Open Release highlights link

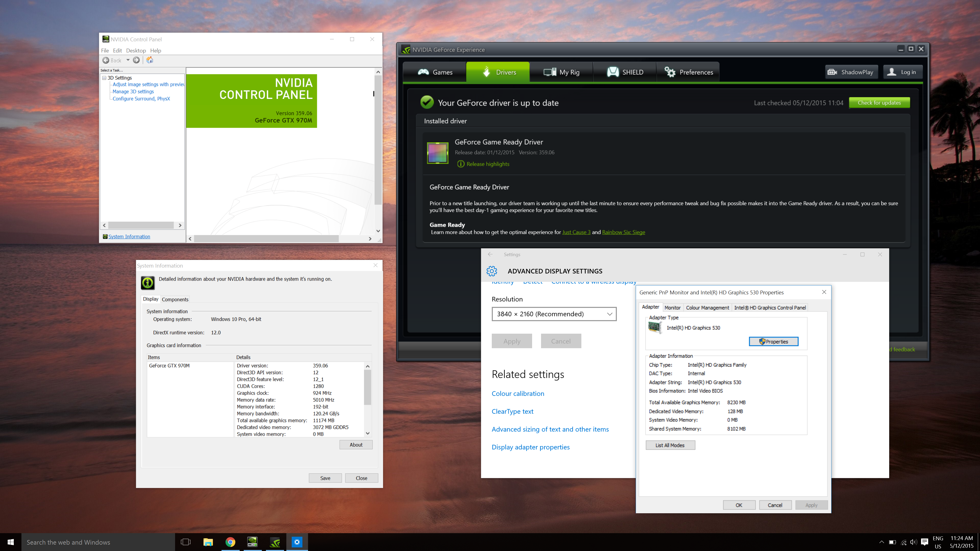coord(488,164)
